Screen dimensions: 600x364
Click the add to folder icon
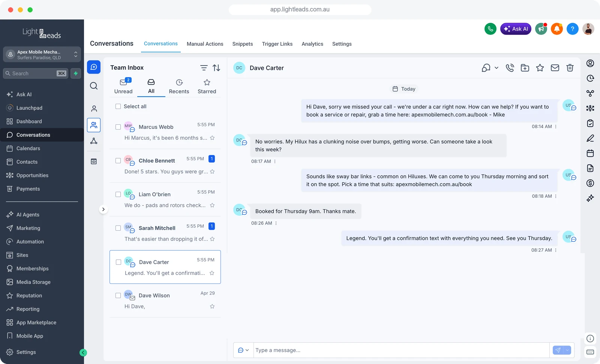525,68
